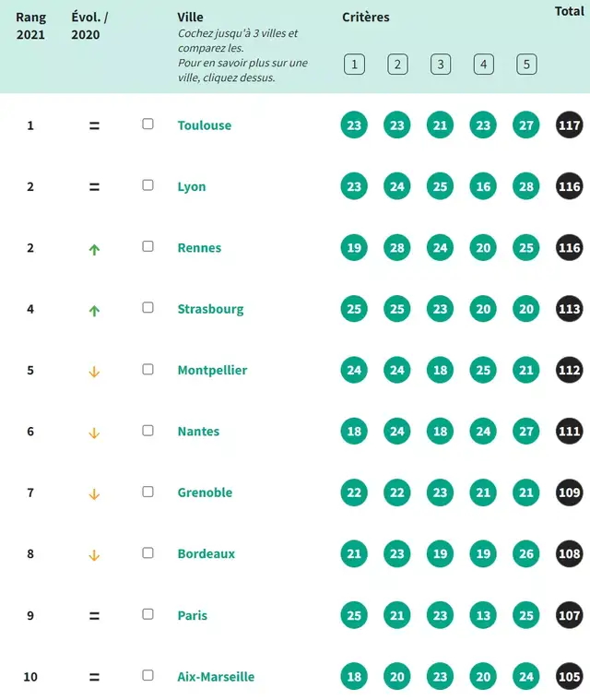Open the Montpellier city page
This screenshot has width=590, height=700.
212,370
